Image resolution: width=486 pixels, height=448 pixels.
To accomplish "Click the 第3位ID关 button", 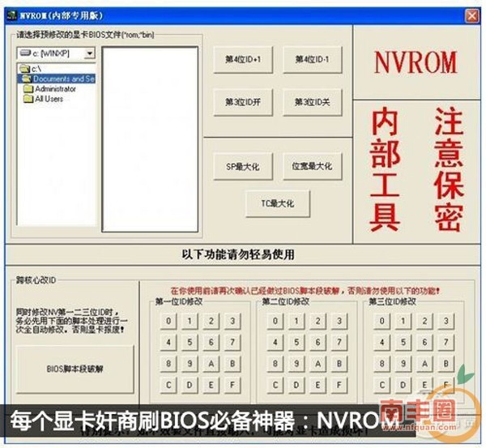I will click(x=313, y=102).
